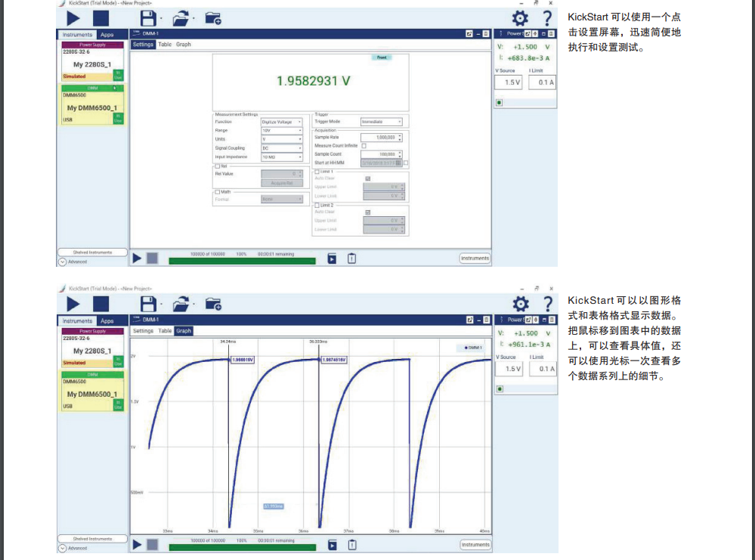Click the Open project folder icon in Graph-view window

coord(181,305)
